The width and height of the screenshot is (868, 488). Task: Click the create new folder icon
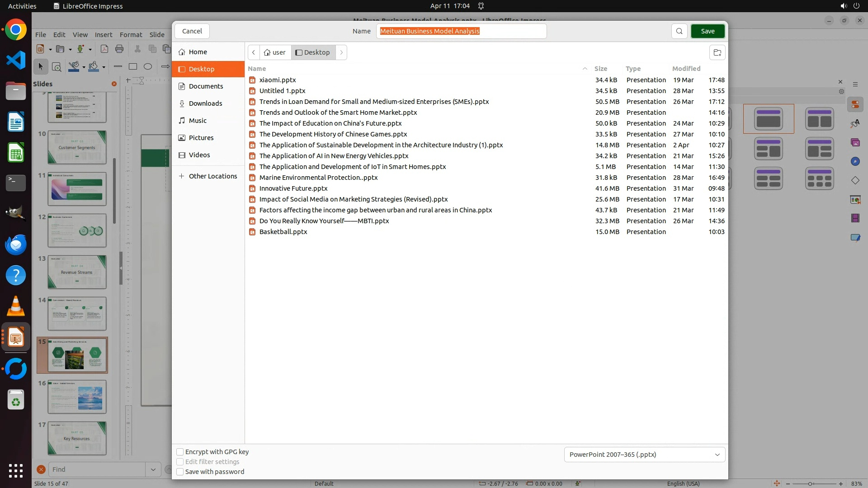717,52
